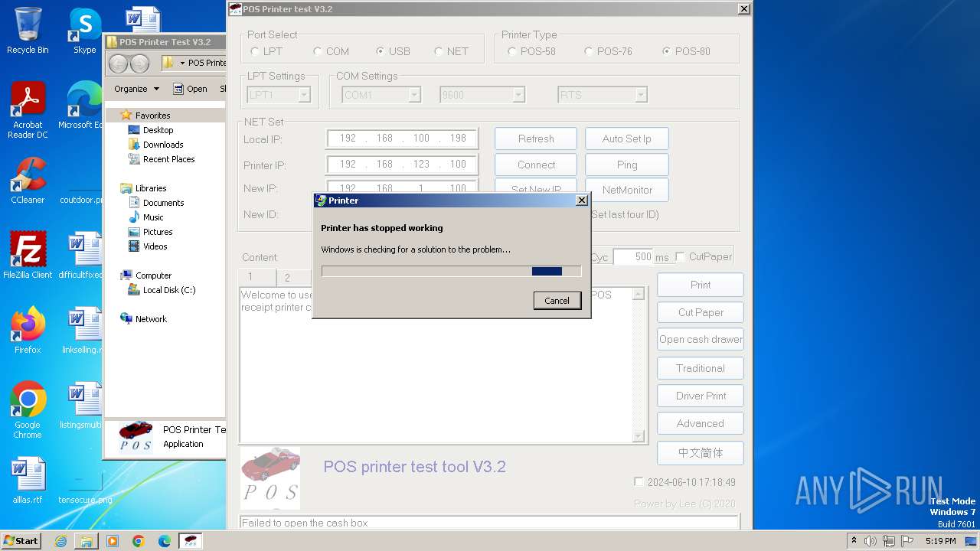Choose POS-80 printer type
Image resolution: width=980 pixels, height=551 pixels.
(667, 51)
